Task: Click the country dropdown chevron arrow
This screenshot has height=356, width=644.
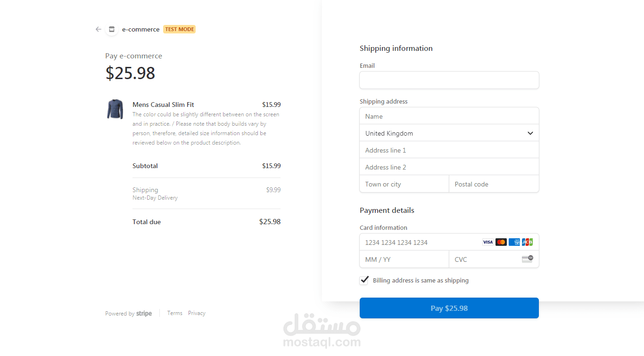Action: click(530, 133)
